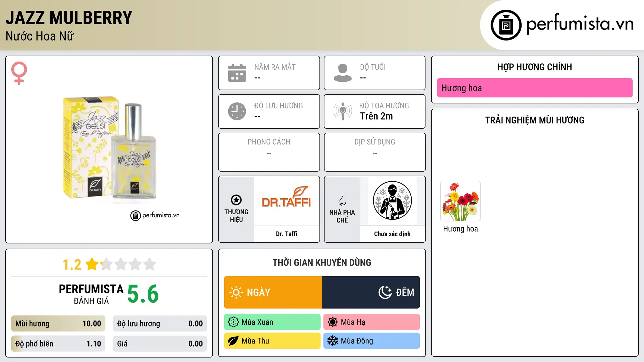
Task: Click the nose icon above Nhà pha chế
Action: 342,200
